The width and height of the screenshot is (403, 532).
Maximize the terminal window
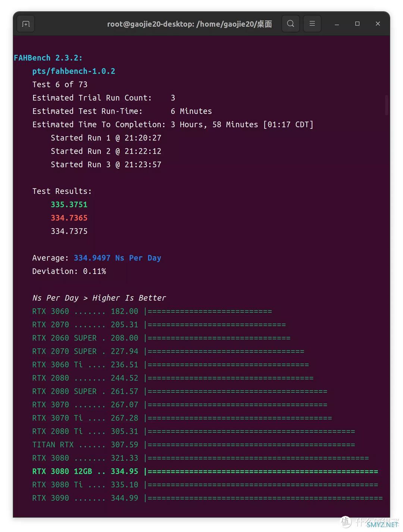tap(357, 24)
